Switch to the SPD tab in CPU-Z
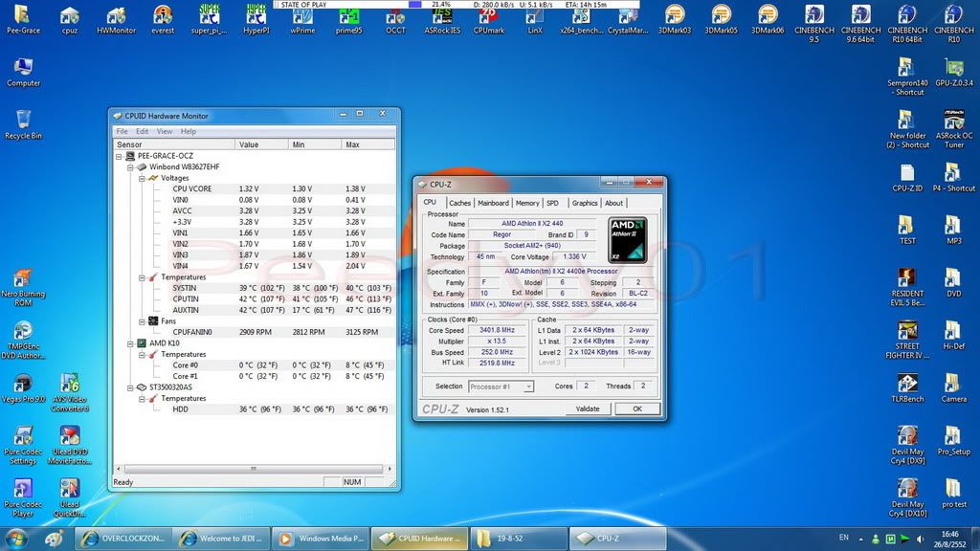The width and height of the screenshot is (980, 551). [x=552, y=203]
